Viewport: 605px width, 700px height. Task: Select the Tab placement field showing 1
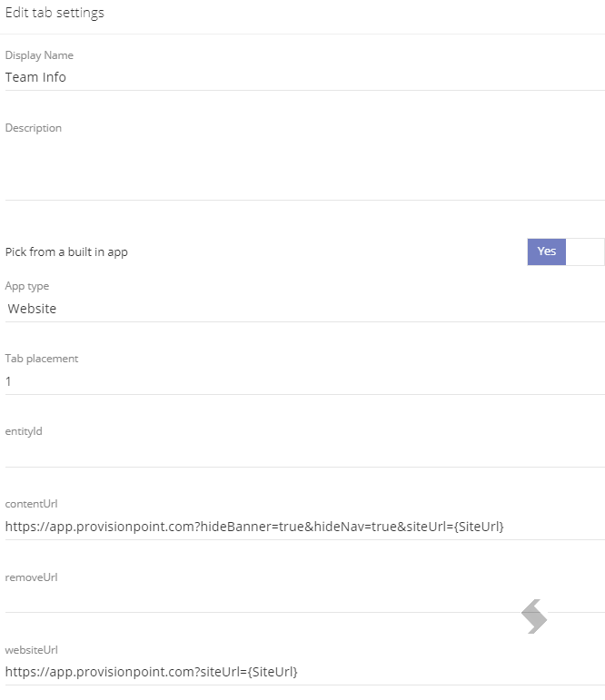tap(304, 381)
